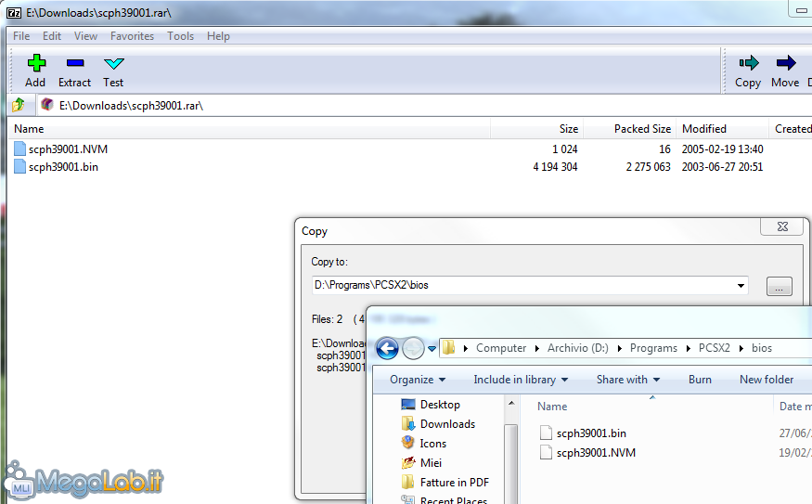Click size value 4 194 304
The image size is (812, 504).
[555, 167]
